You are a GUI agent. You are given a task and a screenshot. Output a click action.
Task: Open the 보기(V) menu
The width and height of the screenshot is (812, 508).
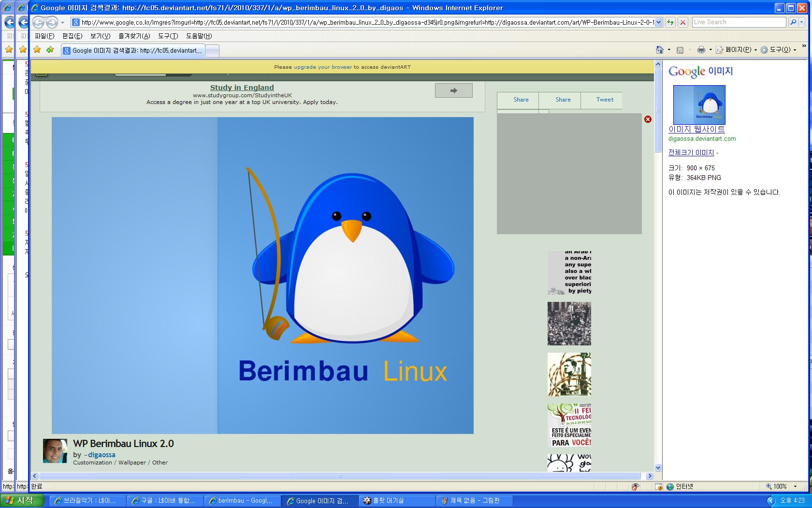(x=100, y=36)
